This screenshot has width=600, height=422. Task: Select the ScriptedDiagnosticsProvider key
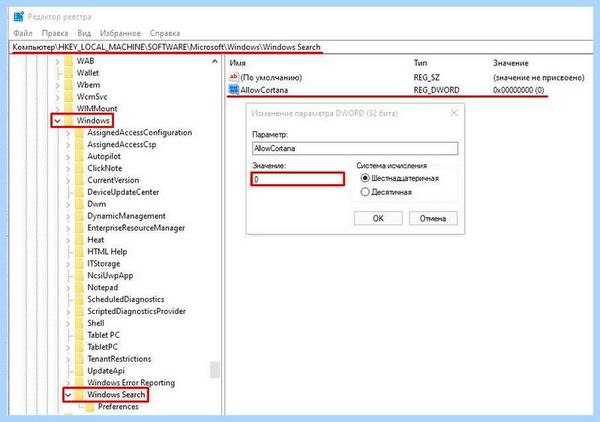tap(136, 311)
